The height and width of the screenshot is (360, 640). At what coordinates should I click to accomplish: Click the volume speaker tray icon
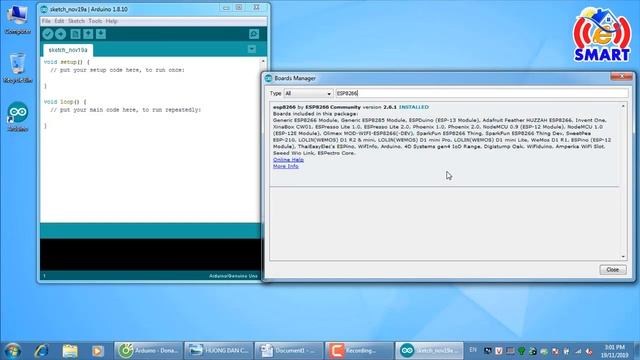(x=589, y=351)
